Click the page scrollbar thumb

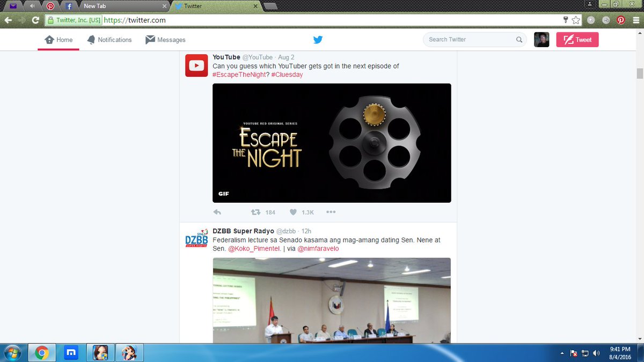[640, 73]
